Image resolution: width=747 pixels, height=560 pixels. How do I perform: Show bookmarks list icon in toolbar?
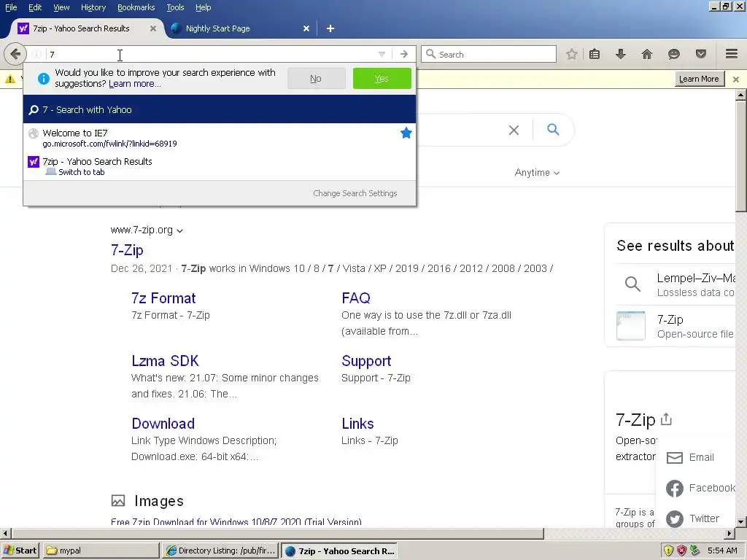pyautogui.click(x=595, y=54)
